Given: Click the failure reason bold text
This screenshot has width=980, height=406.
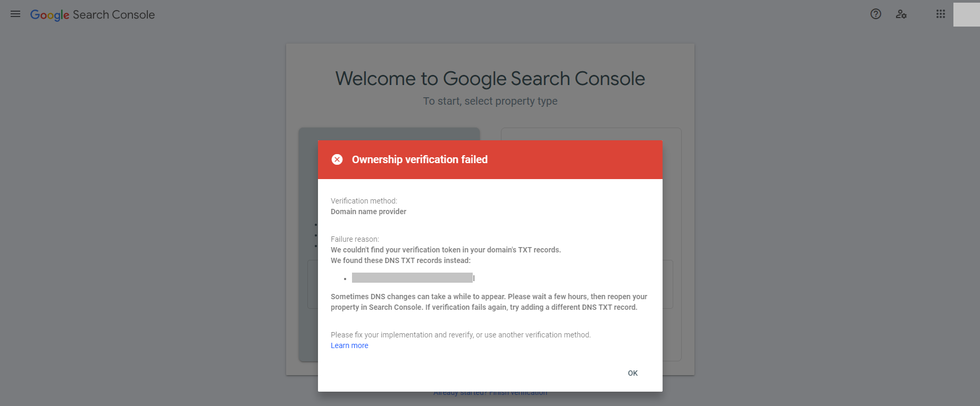Looking at the screenshot, I should [x=446, y=249].
